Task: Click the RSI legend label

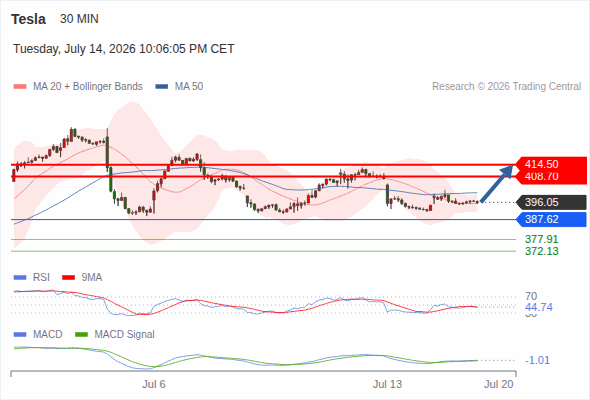Action: point(41,278)
